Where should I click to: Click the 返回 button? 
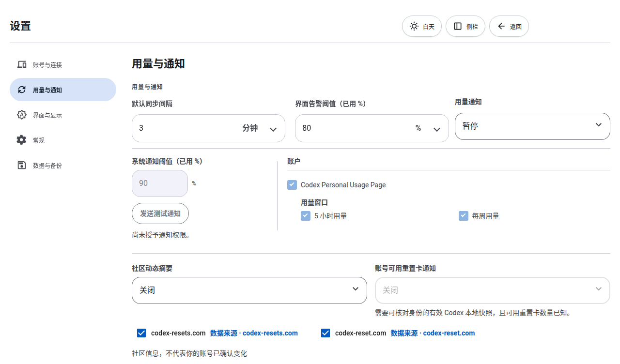pyautogui.click(x=509, y=26)
